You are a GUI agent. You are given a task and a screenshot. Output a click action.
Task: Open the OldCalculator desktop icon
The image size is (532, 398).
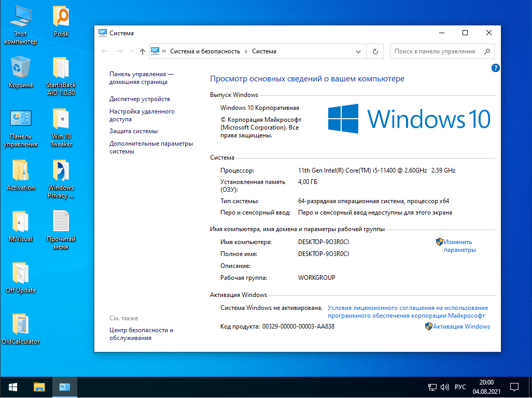(21, 328)
